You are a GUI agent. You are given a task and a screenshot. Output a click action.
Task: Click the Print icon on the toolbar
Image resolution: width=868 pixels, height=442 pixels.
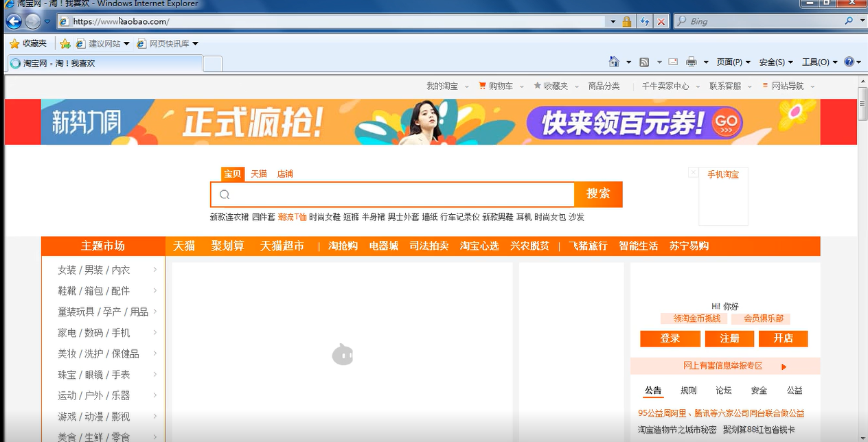click(692, 62)
